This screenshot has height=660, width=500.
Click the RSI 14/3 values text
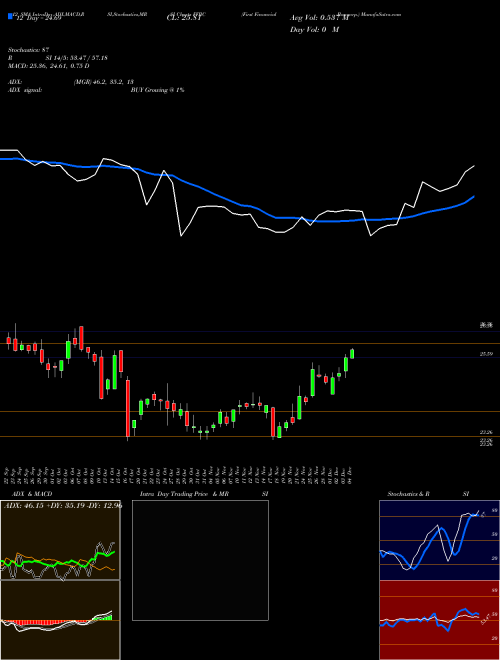point(77,58)
